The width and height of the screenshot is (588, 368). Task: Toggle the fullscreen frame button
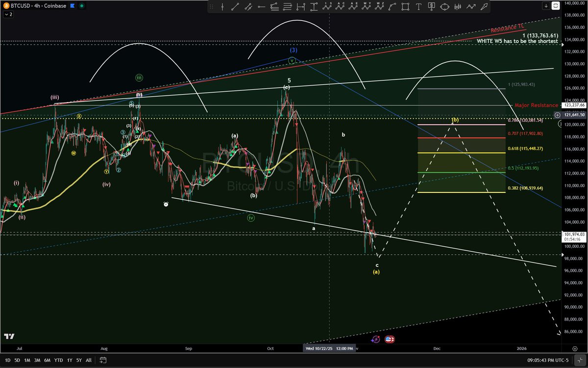[556, 6]
